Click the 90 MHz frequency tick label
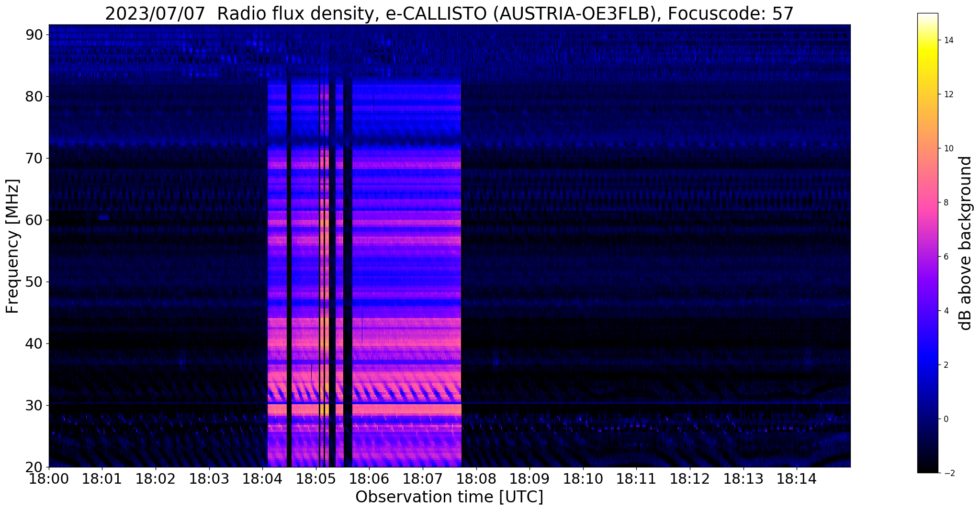The height and width of the screenshot is (511, 980). pos(34,34)
